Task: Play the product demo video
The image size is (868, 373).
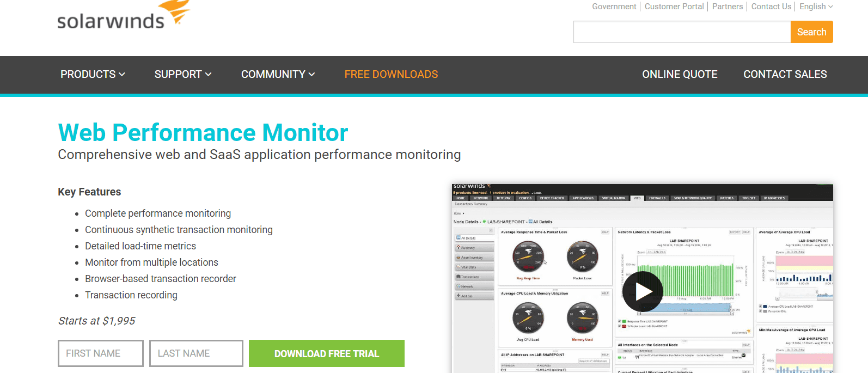Action: click(643, 292)
